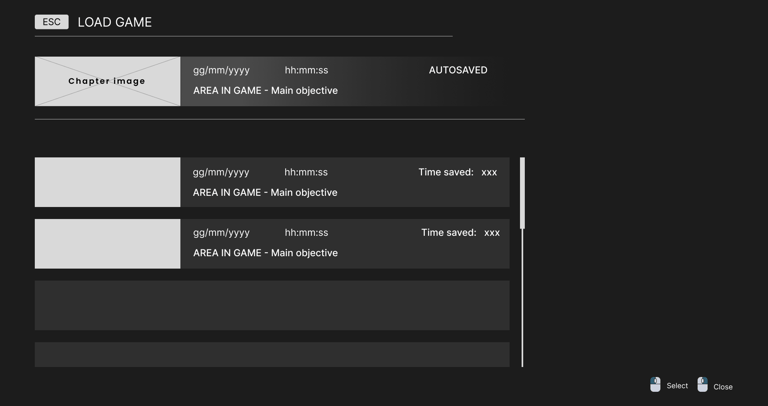Select the autosave Chapter image thumbnail
Image resolution: width=768 pixels, height=406 pixels.
[x=107, y=81]
